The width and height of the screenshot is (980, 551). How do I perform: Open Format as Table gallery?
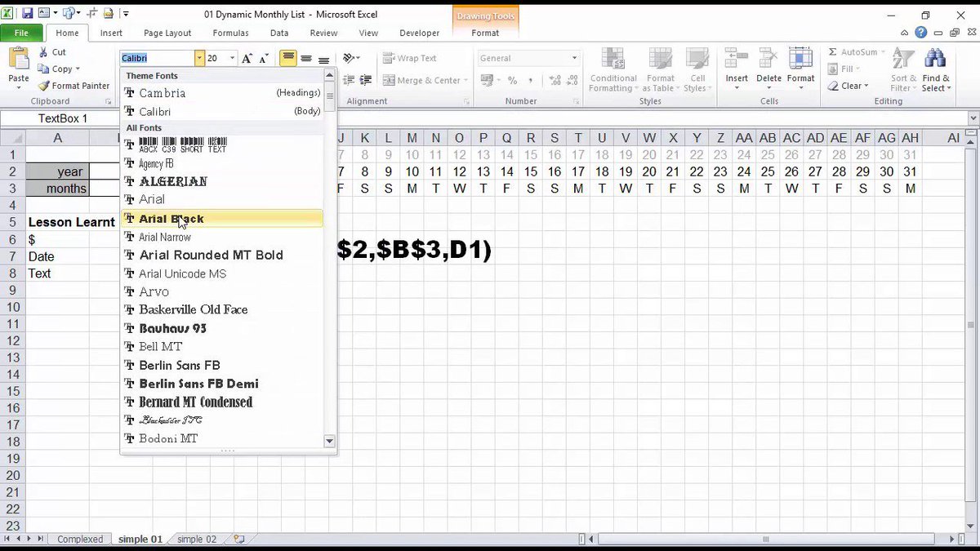[661, 69]
